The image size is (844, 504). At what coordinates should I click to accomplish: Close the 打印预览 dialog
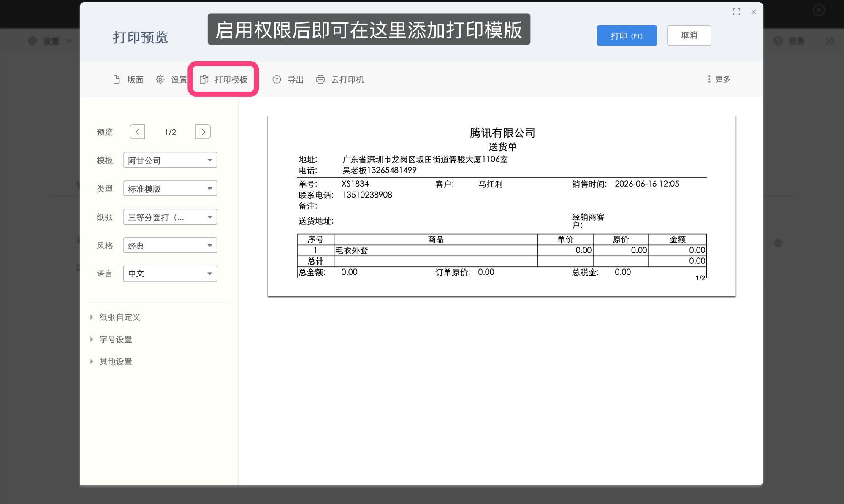[754, 12]
